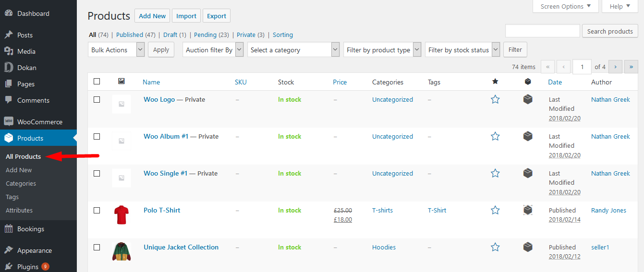The image size is (644, 272).
Task: Click the Dokan D icon
Action: click(9, 68)
